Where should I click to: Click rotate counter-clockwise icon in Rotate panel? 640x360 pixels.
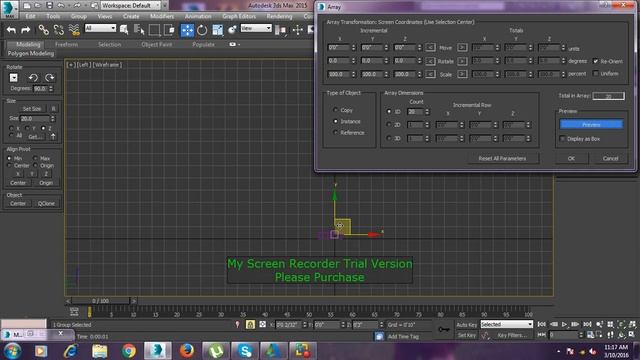click(33, 78)
